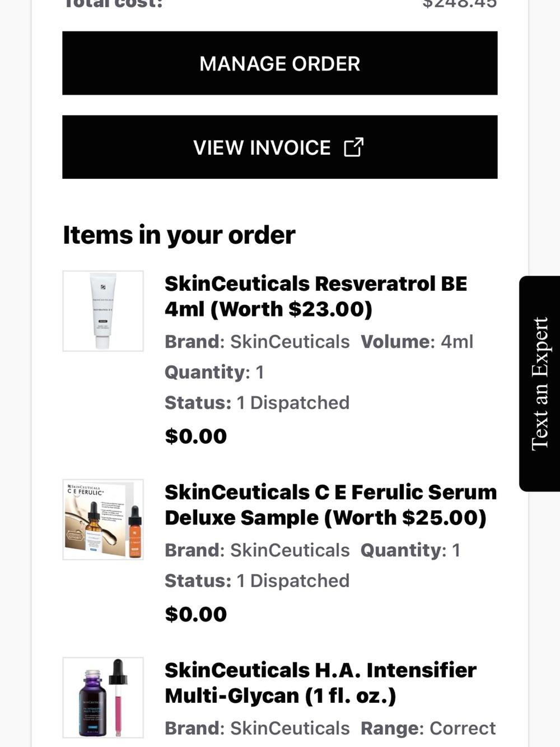
Task: Click the Volume: 4ml label
Action: click(417, 341)
